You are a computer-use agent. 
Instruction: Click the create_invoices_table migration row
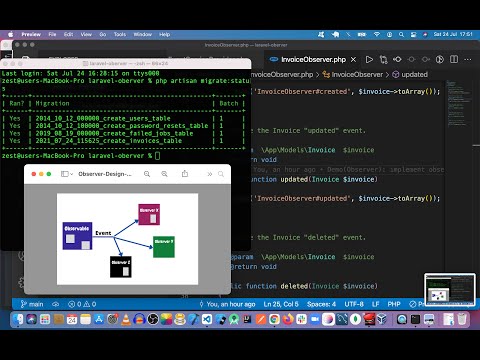tap(123, 141)
